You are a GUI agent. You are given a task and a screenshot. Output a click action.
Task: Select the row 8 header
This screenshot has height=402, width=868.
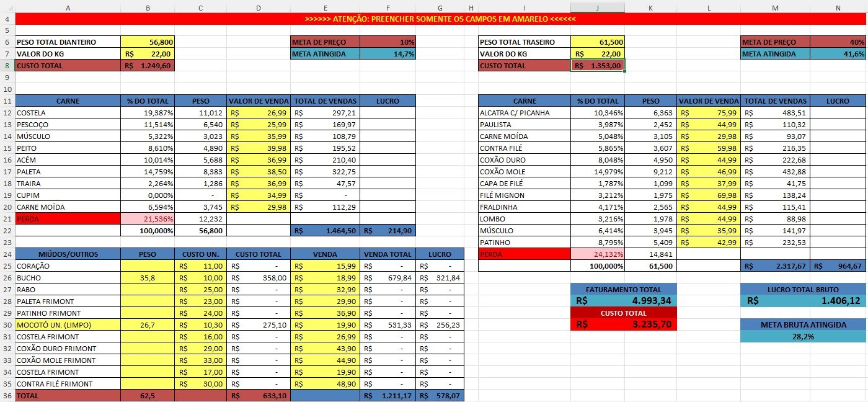[x=7, y=65]
